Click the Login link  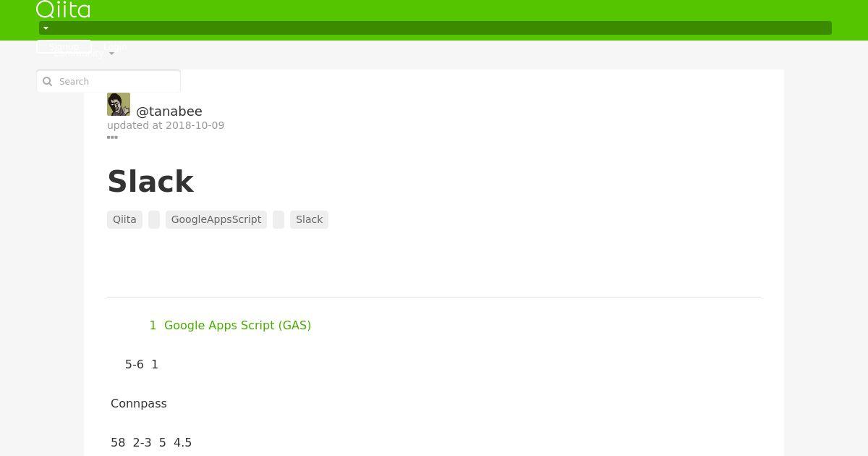(x=115, y=46)
